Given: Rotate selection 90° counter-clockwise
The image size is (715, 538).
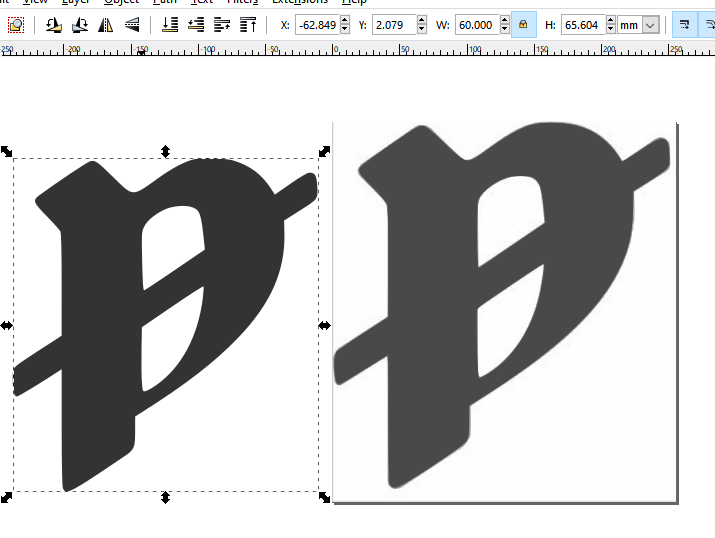Looking at the screenshot, I should click(x=51, y=25).
